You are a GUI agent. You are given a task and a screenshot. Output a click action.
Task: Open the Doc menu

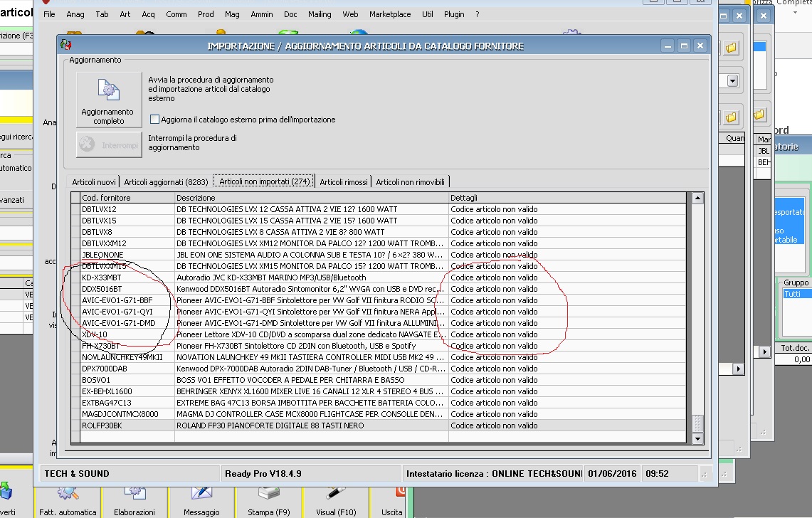coord(290,14)
